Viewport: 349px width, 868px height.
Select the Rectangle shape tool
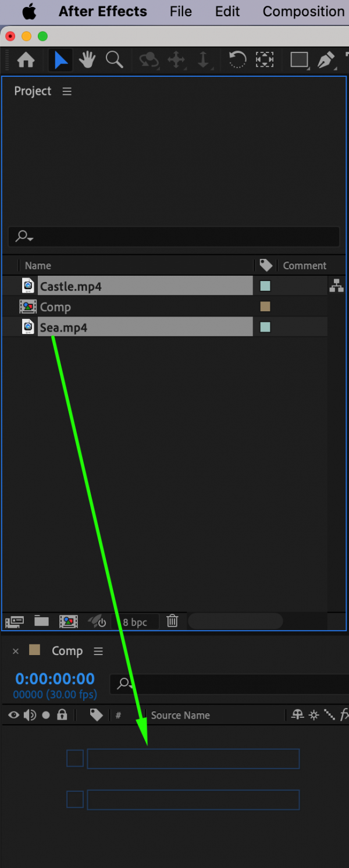(x=299, y=60)
